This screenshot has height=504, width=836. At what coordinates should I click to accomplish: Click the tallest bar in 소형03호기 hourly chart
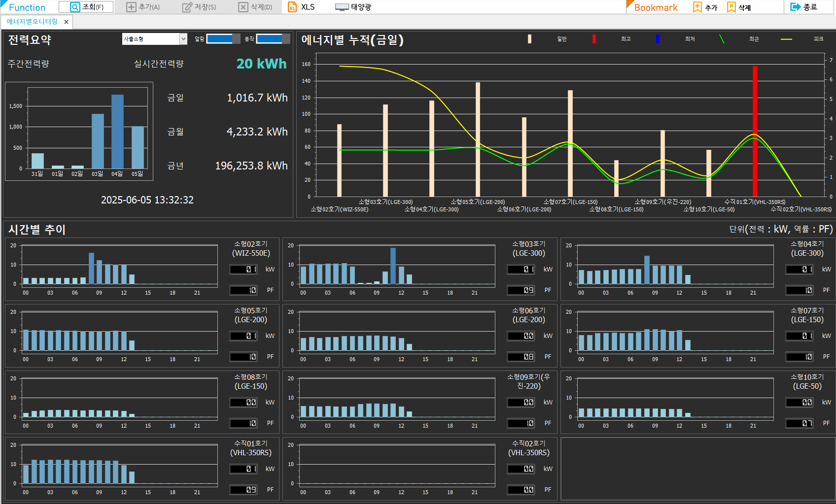tap(393, 266)
